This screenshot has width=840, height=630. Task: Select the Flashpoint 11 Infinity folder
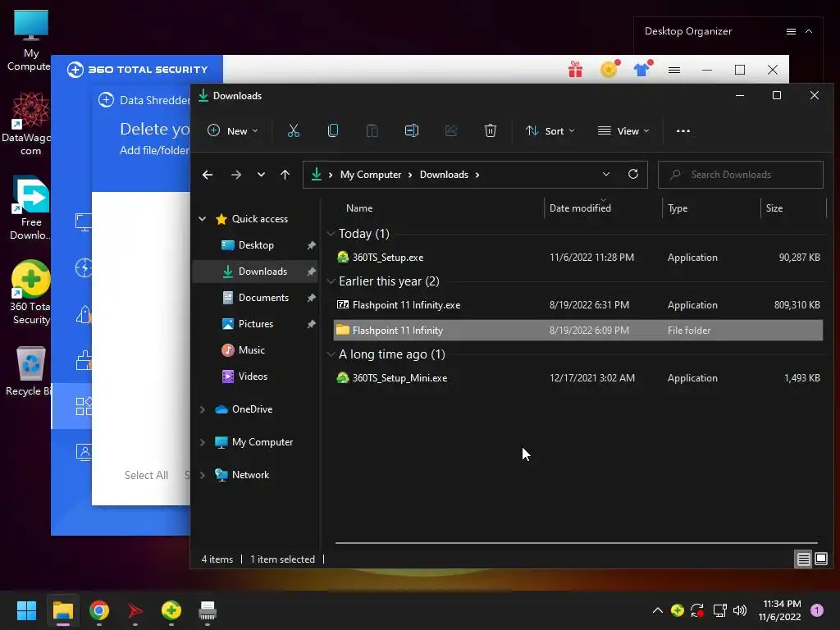577,330
